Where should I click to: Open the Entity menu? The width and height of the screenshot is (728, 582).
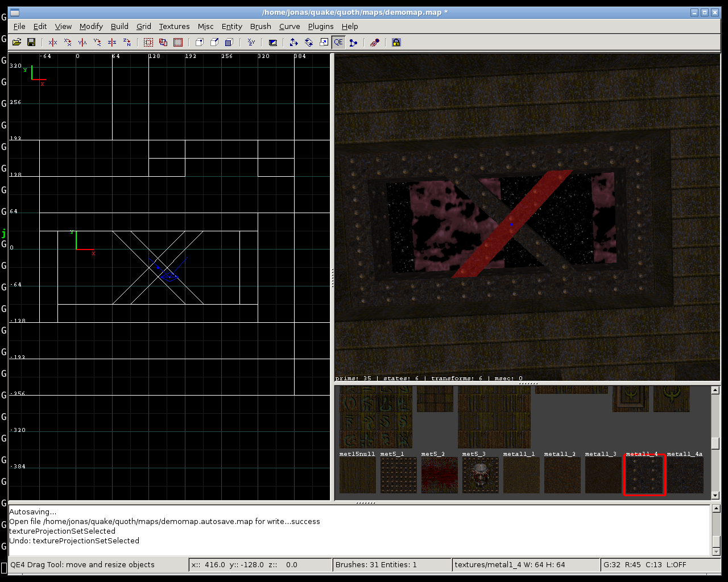click(231, 27)
